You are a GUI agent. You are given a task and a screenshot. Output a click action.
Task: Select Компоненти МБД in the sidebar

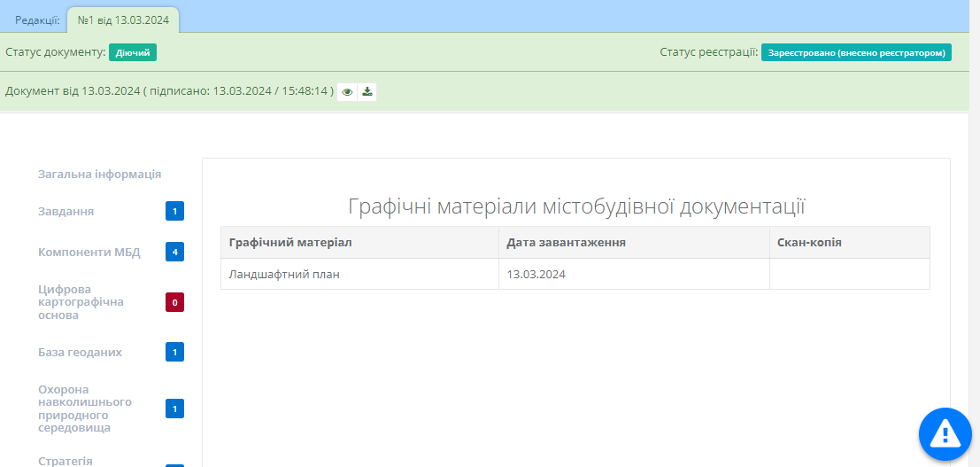pyautogui.click(x=89, y=253)
